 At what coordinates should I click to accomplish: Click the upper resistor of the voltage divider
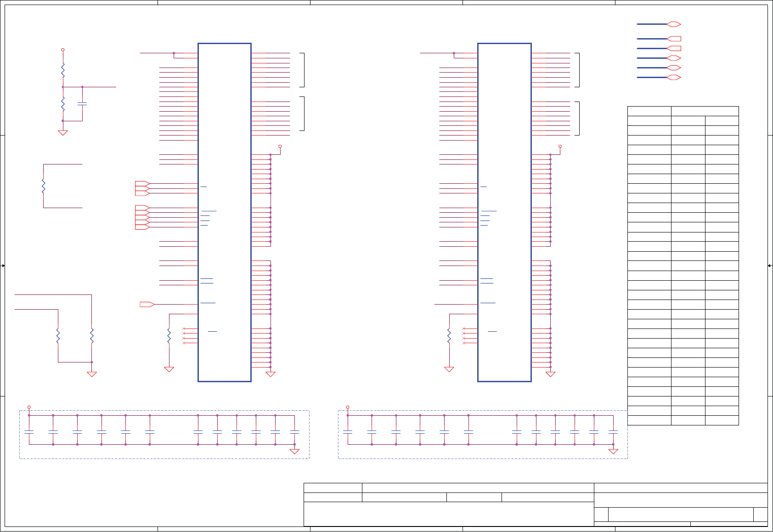(63, 71)
